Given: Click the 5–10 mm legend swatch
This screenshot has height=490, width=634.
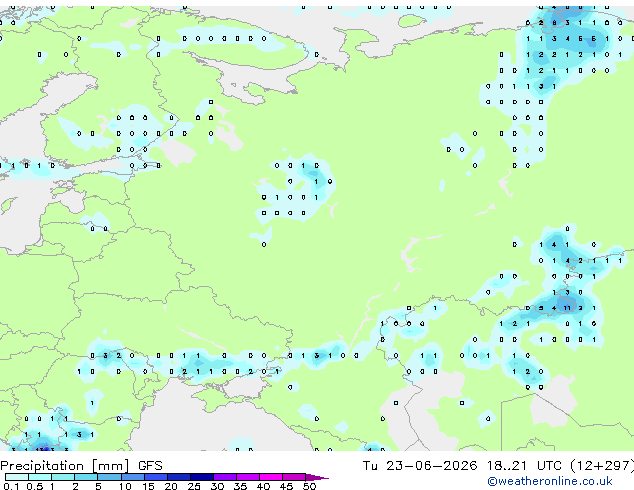Looking at the screenshot, I should click(109, 477).
